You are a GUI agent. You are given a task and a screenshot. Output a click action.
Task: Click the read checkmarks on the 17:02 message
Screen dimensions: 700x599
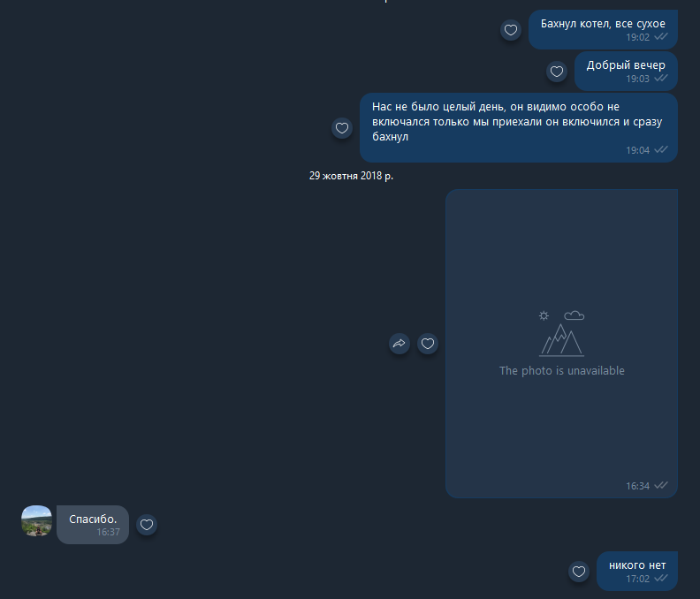point(661,578)
